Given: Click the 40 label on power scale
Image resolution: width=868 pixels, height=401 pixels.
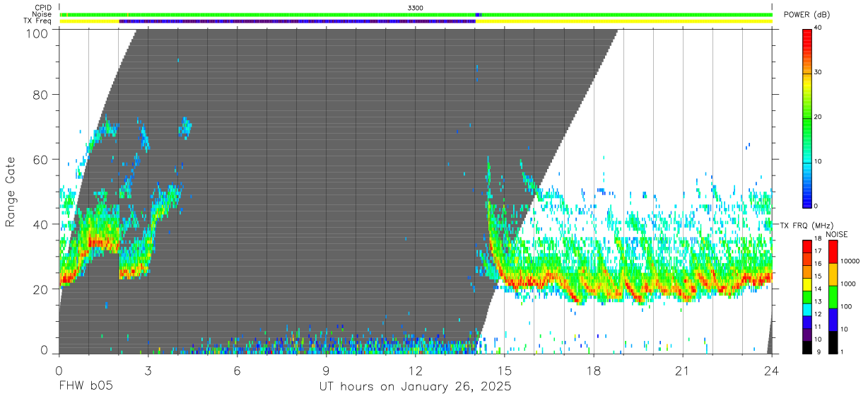Looking at the screenshot, I should point(819,28).
